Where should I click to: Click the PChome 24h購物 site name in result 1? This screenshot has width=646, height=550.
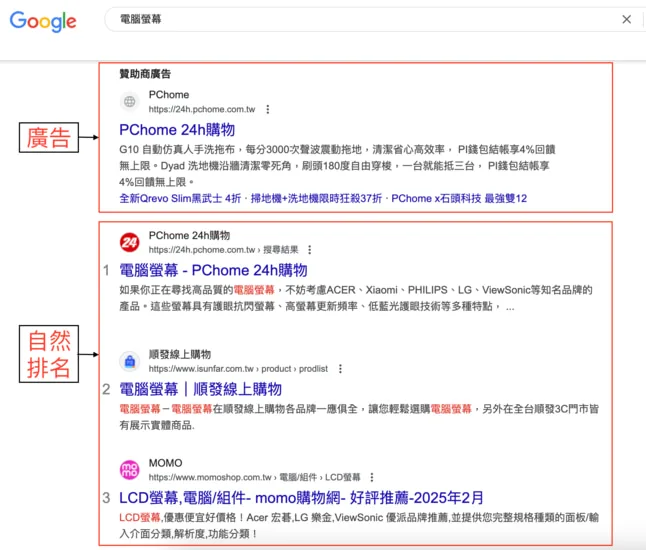click(190, 236)
